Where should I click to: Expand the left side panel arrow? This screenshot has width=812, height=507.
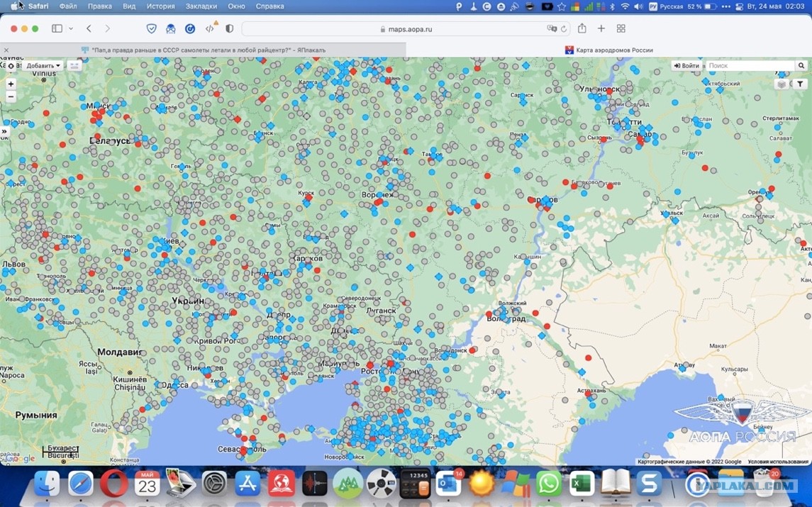coord(4,132)
